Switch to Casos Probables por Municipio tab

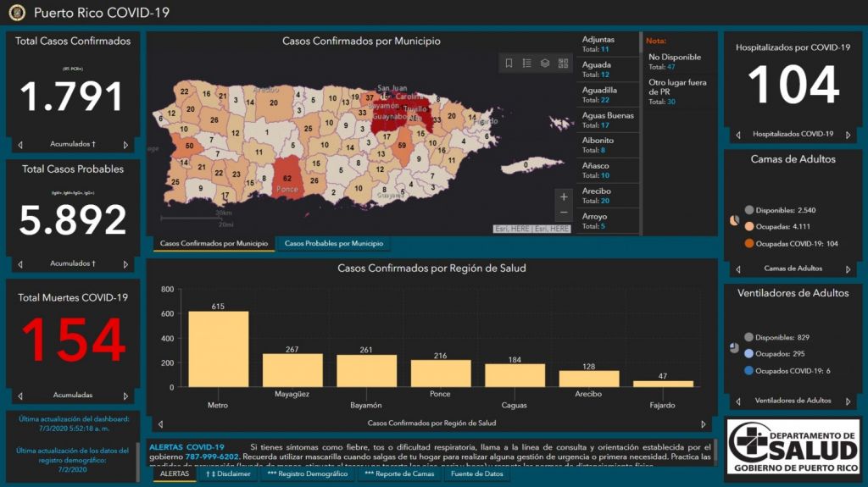[333, 244]
